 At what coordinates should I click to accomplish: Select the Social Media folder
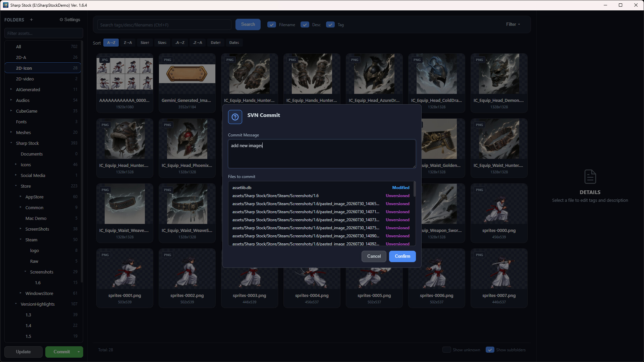point(43,175)
